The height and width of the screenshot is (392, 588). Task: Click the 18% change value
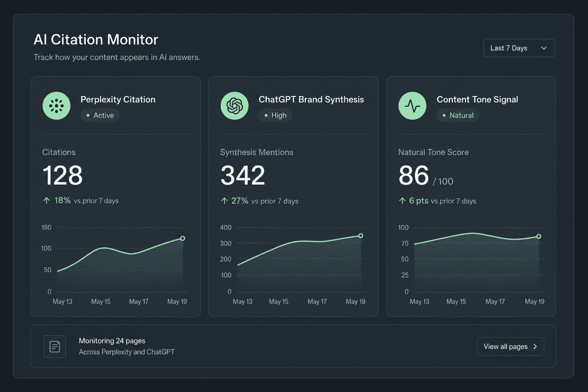pos(63,200)
